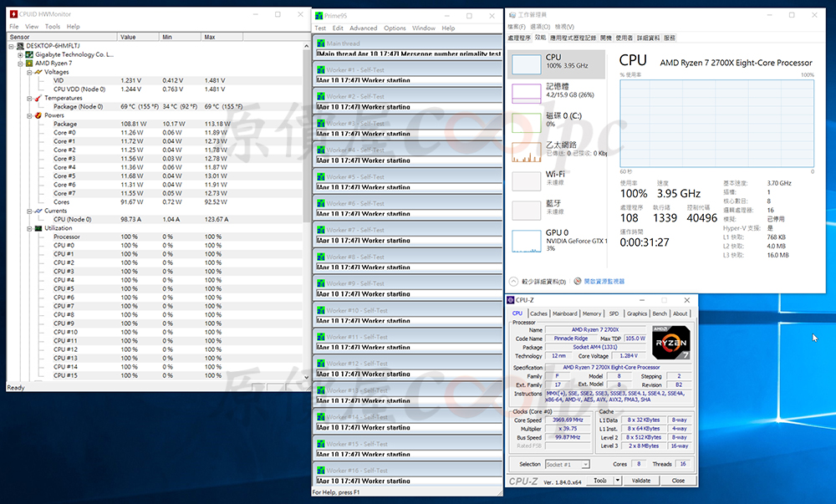836x504 pixels.
Task: Open the Advanced menu in Prime95
Action: pyautogui.click(x=363, y=28)
